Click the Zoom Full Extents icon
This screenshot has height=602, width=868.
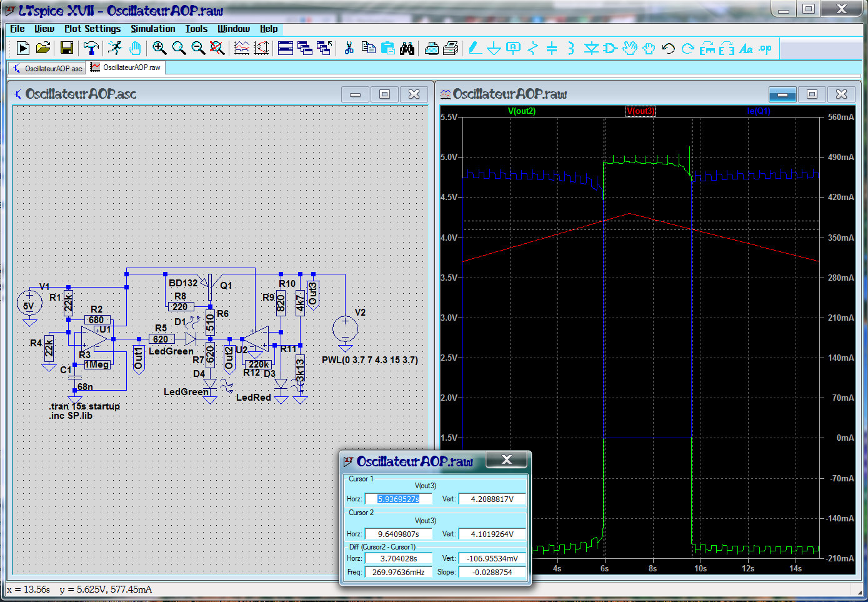point(217,48)
